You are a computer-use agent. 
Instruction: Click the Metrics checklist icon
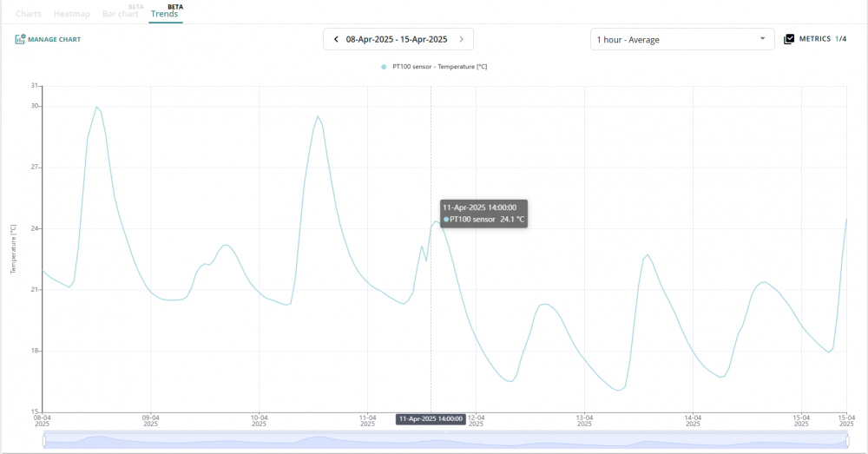pos(789,39)
